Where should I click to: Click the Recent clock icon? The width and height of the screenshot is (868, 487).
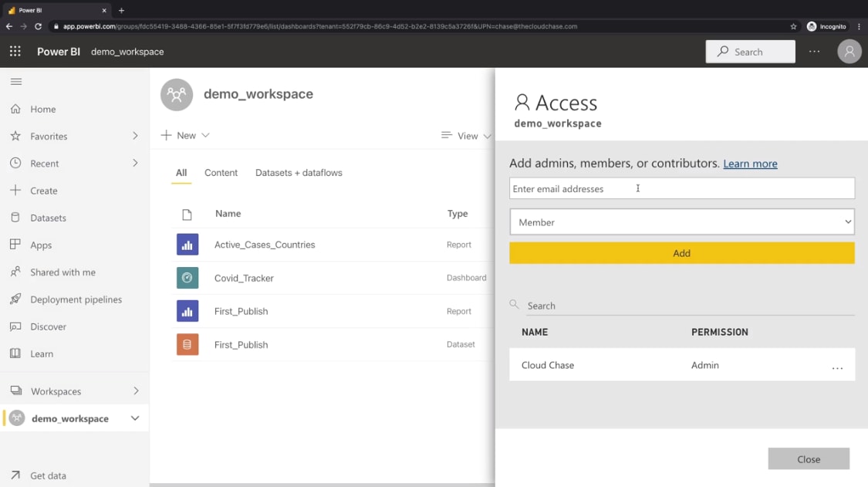[15, 163]
